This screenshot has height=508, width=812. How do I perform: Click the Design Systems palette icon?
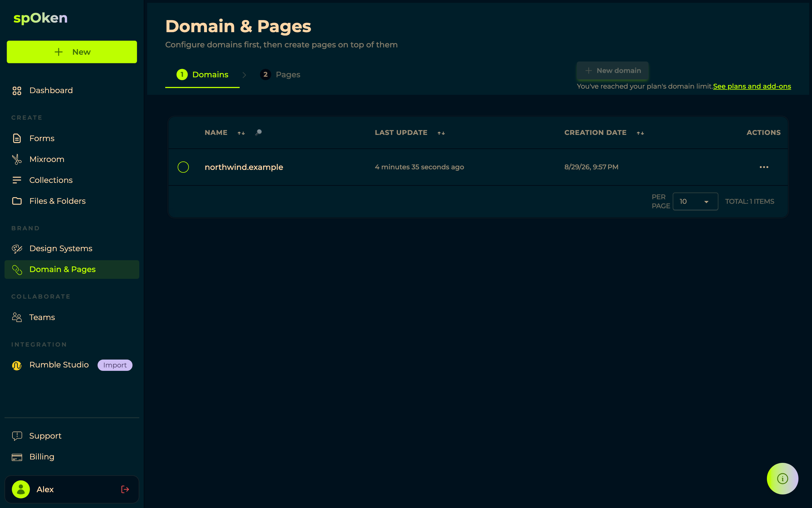[x=17, y=249]
